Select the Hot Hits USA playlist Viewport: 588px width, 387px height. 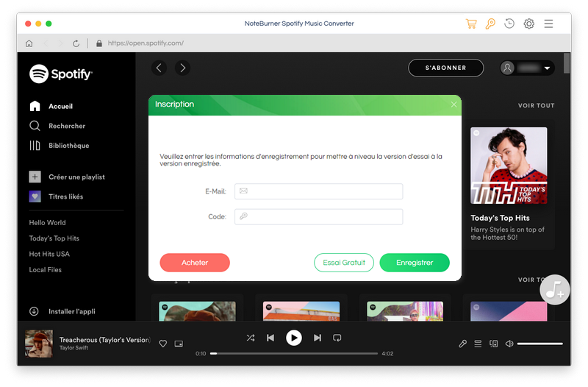[x=49, y=254]
